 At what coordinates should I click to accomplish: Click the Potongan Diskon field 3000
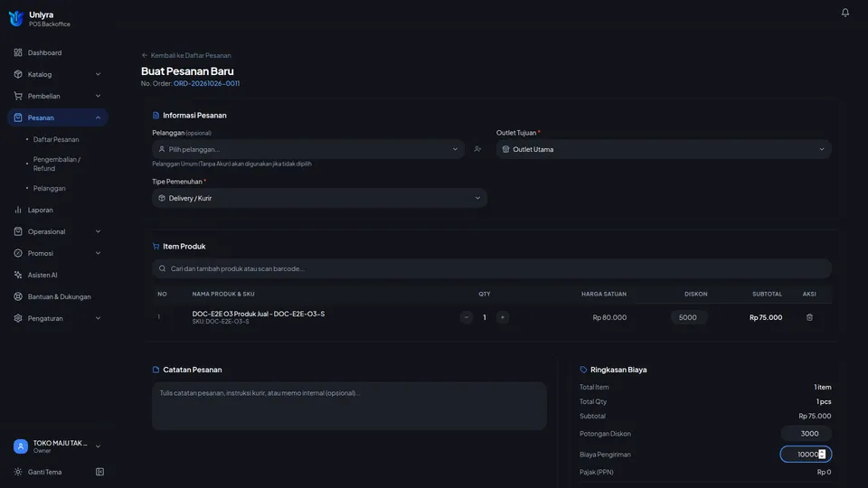(x=806, y=433)
